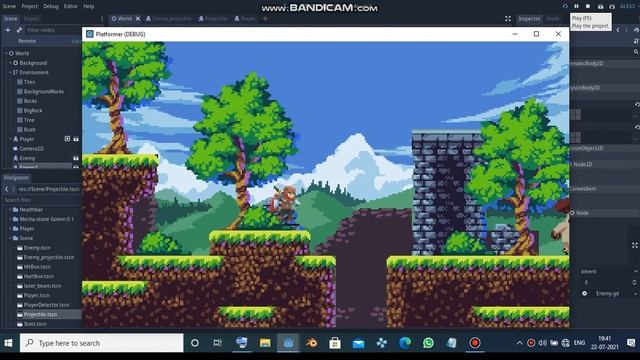Select PlayerDetector.tscn file
Image resolution: width=640 pixels, height=360 pixels.
pos(46,305)
